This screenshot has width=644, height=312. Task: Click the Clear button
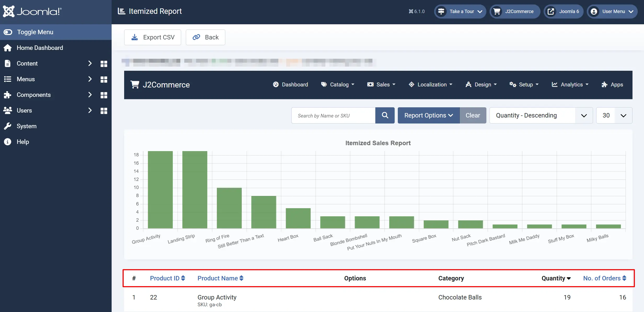(473, 115)
